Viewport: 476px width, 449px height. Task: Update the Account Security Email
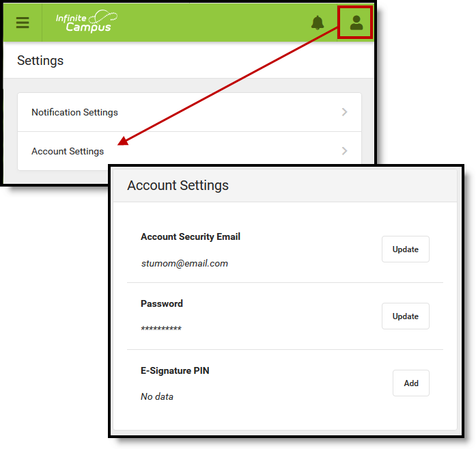(405, 249)
